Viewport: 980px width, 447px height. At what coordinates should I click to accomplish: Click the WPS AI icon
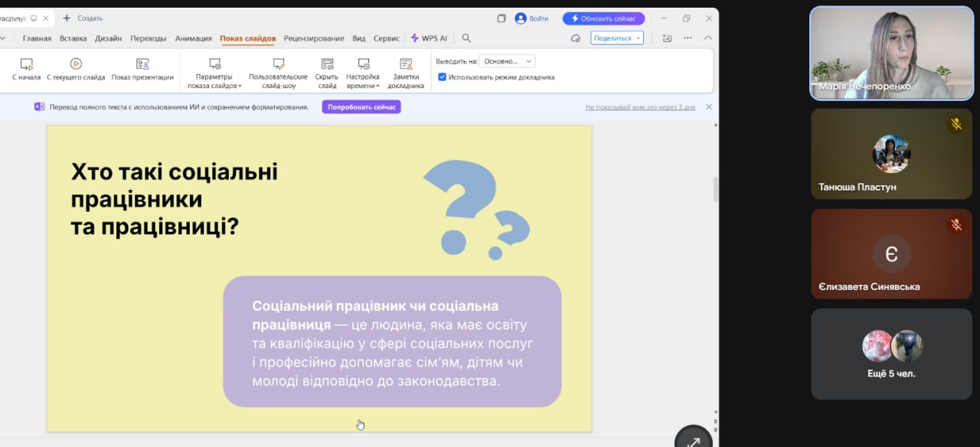415,38
